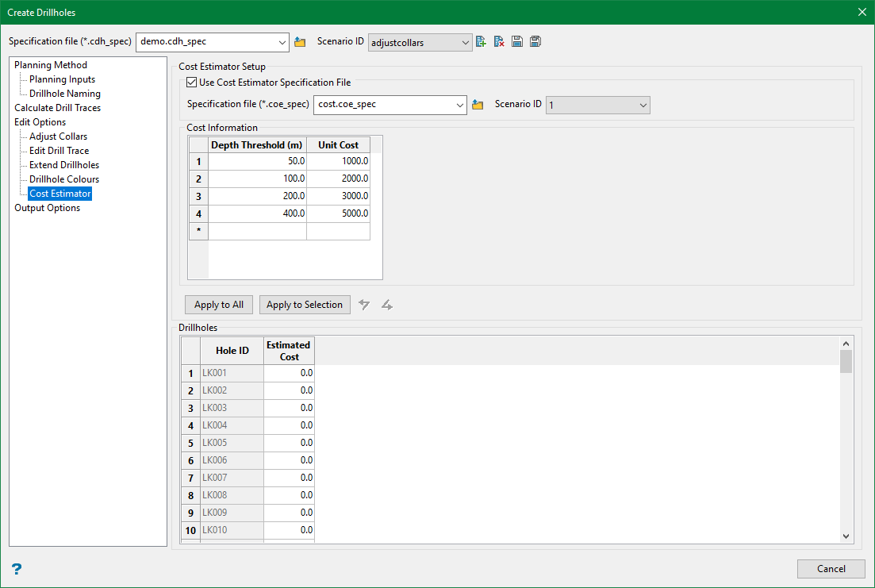Expand the adjustcollars Scenario ID dropdown

466,42
